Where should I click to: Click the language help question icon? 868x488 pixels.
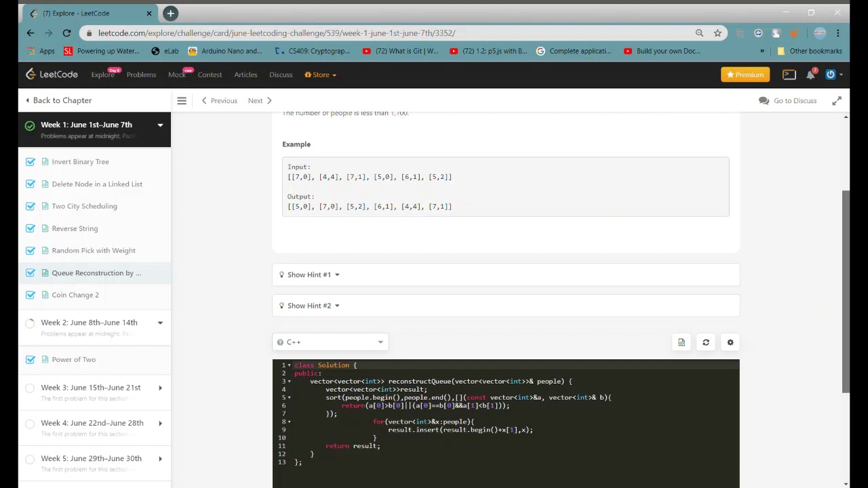click(x=280, y=342)
